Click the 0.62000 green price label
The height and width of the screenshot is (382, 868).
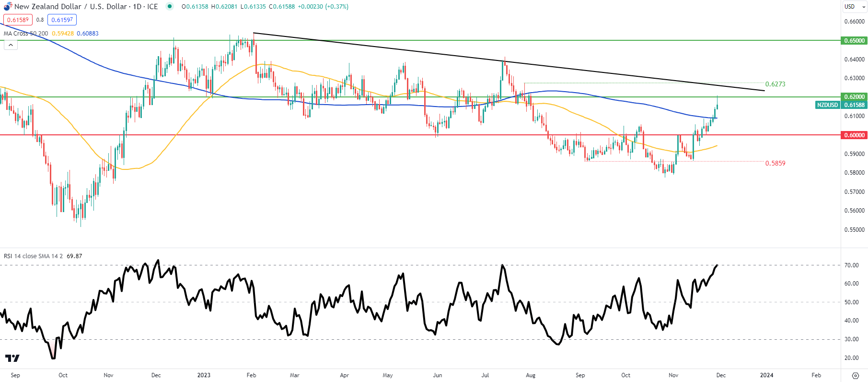point(854,96)
